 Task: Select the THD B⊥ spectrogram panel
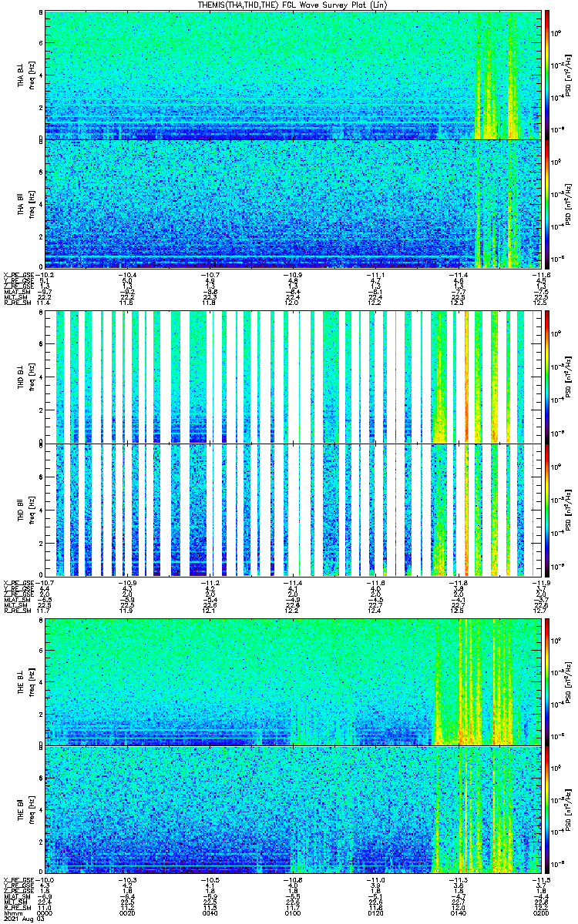coord(293,377)
